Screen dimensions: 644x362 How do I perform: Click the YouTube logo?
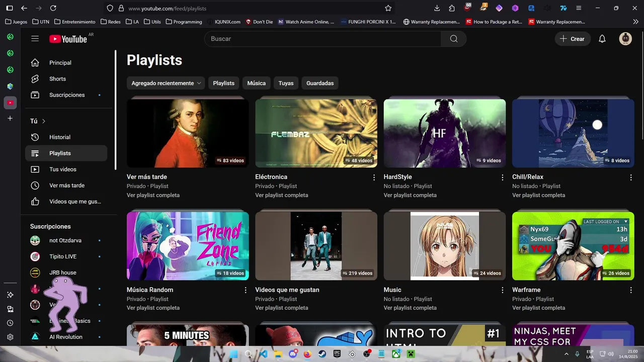coord(68,39)
